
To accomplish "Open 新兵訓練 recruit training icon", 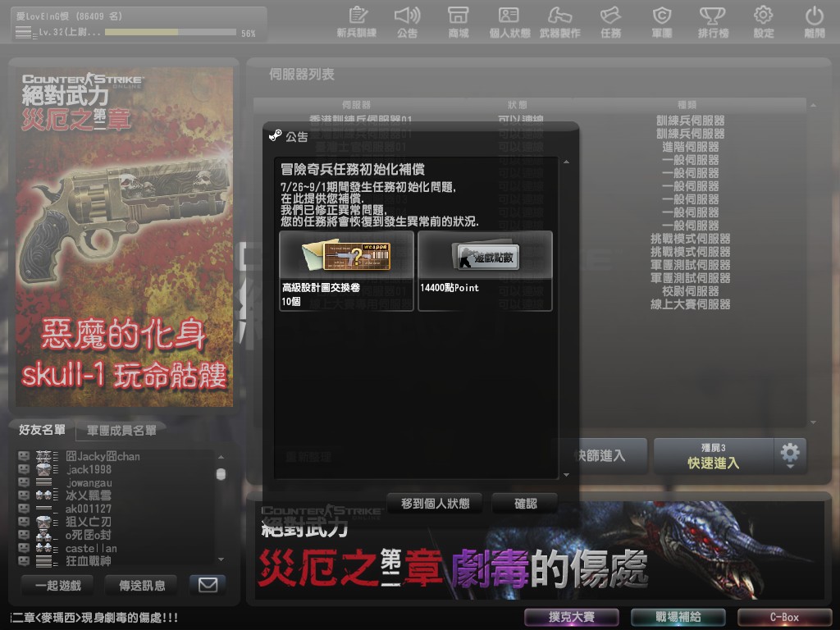I will coord(356,22).
